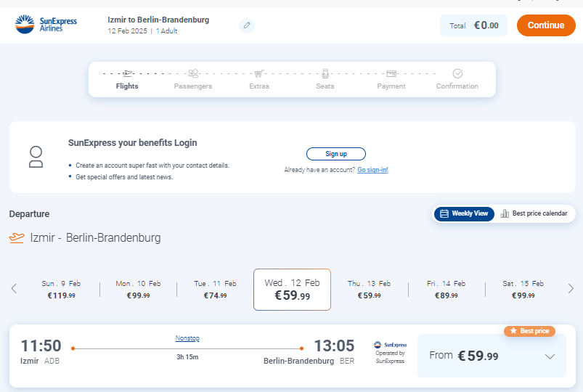Click the Sign up button
Image resolution: width=583 pixels, height=392 pixels.
coord(336,154)
